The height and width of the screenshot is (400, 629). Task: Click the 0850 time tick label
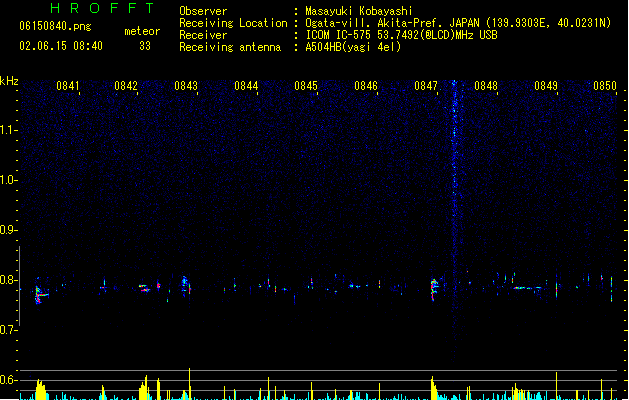(605, 86)
